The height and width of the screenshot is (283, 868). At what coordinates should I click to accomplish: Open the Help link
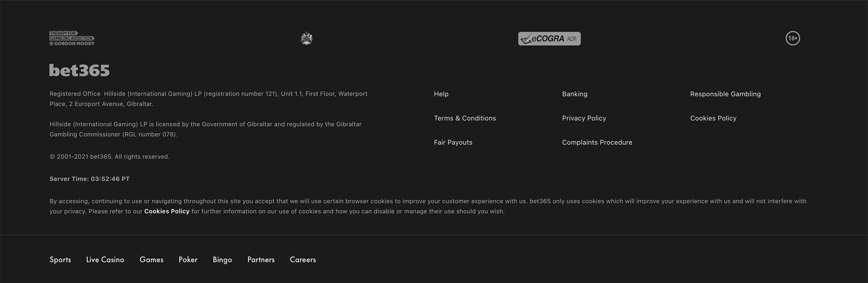[x=441, y=94]
